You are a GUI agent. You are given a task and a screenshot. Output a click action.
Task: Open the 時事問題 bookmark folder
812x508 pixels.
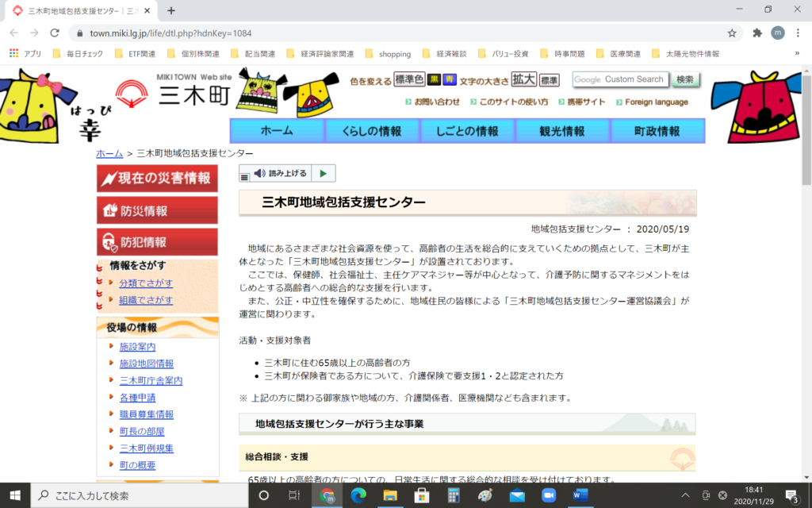tap(563, 53)
